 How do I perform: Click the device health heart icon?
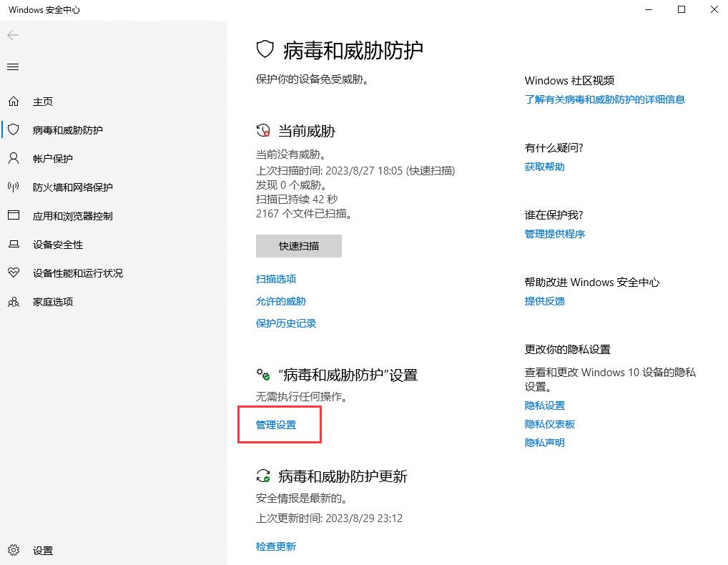(14, 273)
